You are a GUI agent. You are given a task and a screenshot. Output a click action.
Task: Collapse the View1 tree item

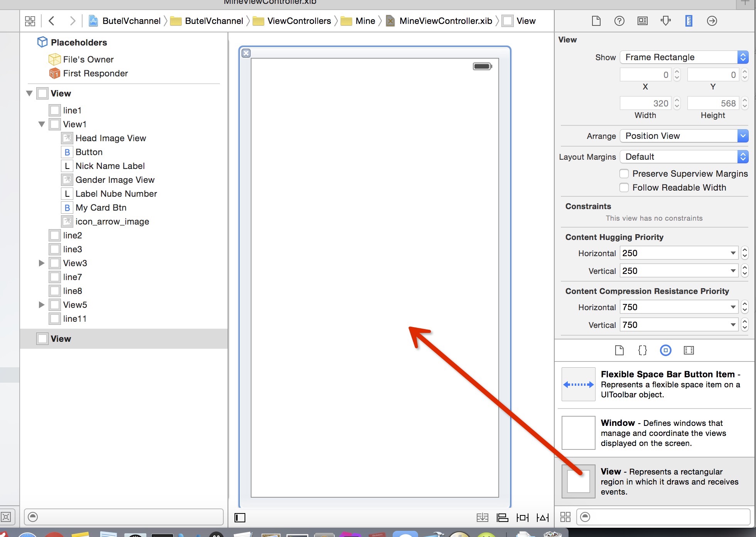click(41, 124)
